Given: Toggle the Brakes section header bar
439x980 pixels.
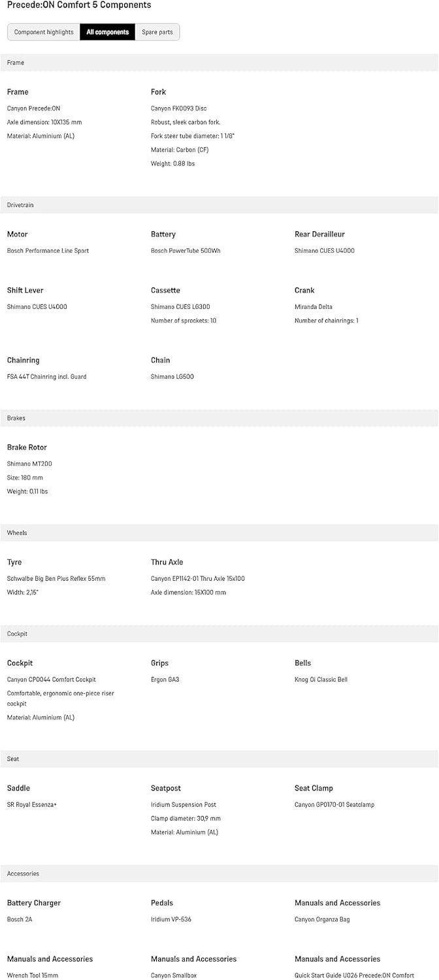Looking at the screenshot, I should (x=219, y=418).
